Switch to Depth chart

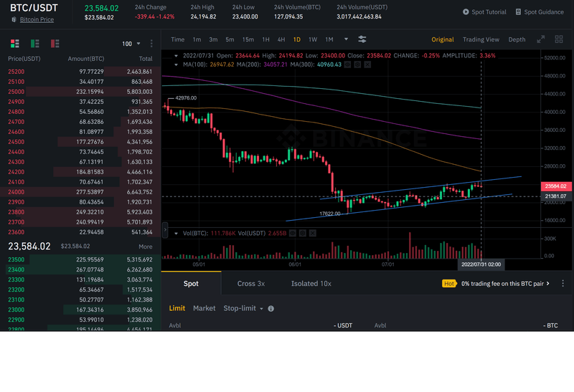[x=517, y=39]
